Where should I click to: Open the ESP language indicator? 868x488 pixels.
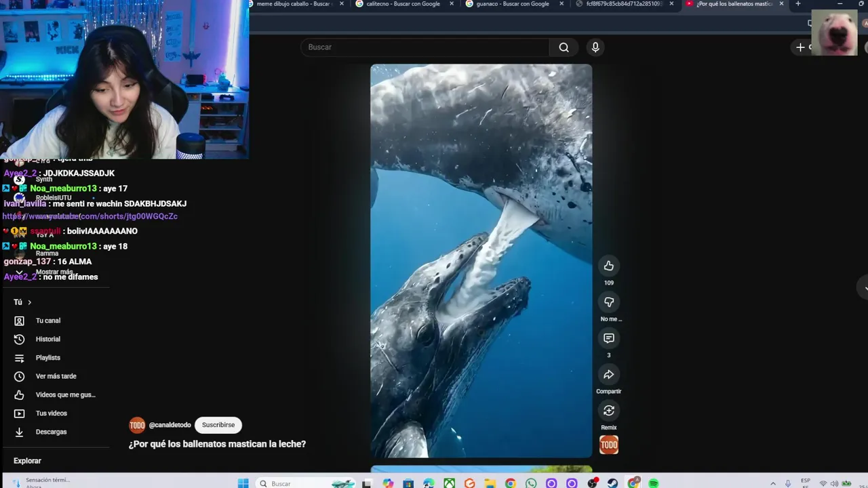(806, 483)
